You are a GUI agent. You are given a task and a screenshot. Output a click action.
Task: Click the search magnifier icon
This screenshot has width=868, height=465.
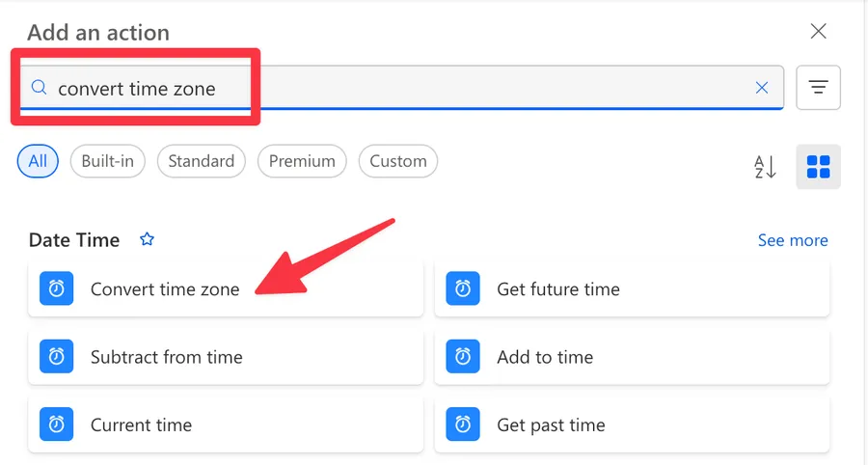coord(39,89)
